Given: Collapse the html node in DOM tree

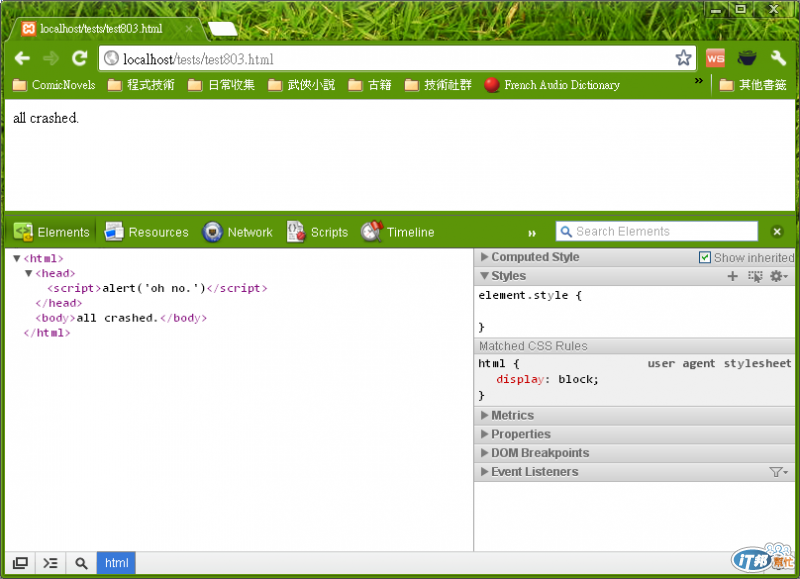Looking at the screenshot, I should (x=17, y=258).
